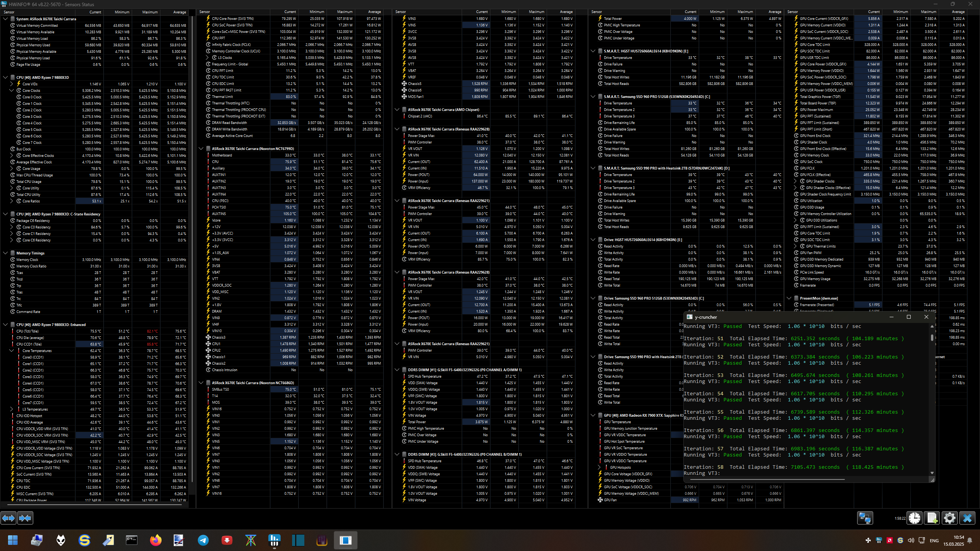Click the Sensor column header in second panel
The width and height of the screenshot is (980, 551).
(205, 12)
